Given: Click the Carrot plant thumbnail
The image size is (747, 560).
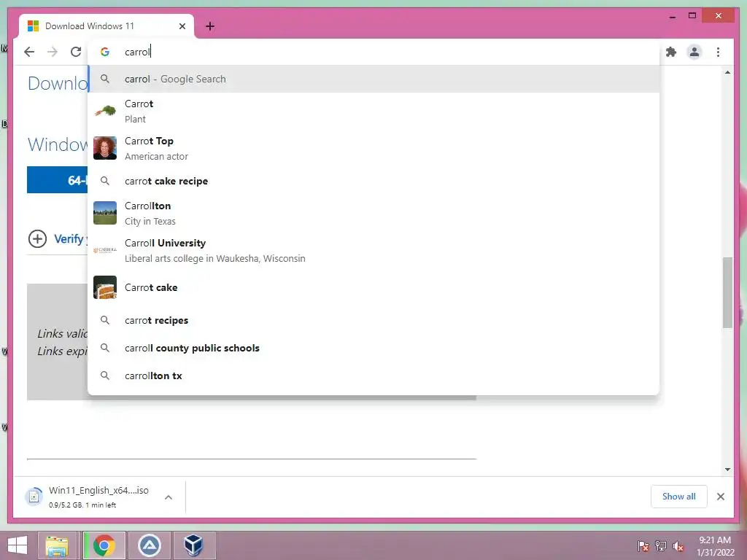Looking at the screenshot, I should 105,111.
